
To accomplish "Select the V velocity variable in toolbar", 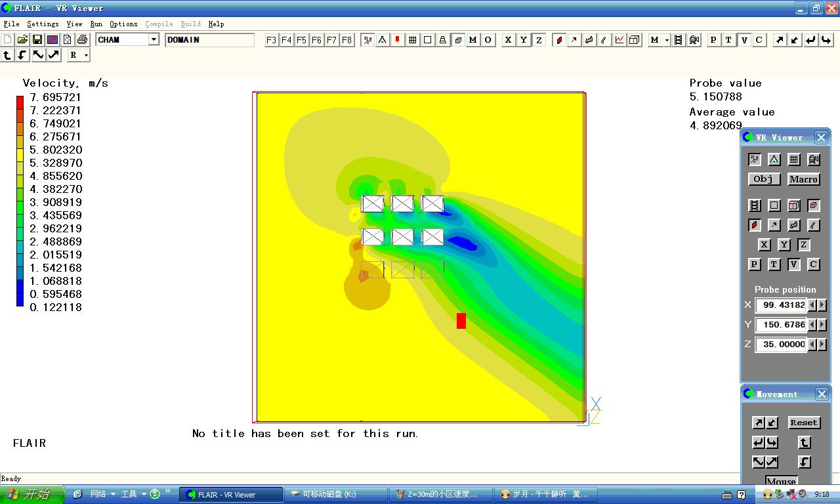I will click(x=744, y=40).
